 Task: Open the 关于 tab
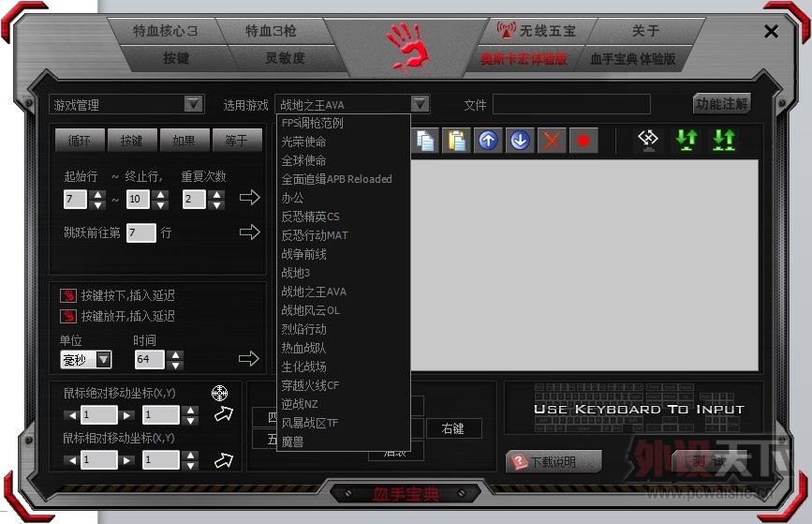point(646,31)
